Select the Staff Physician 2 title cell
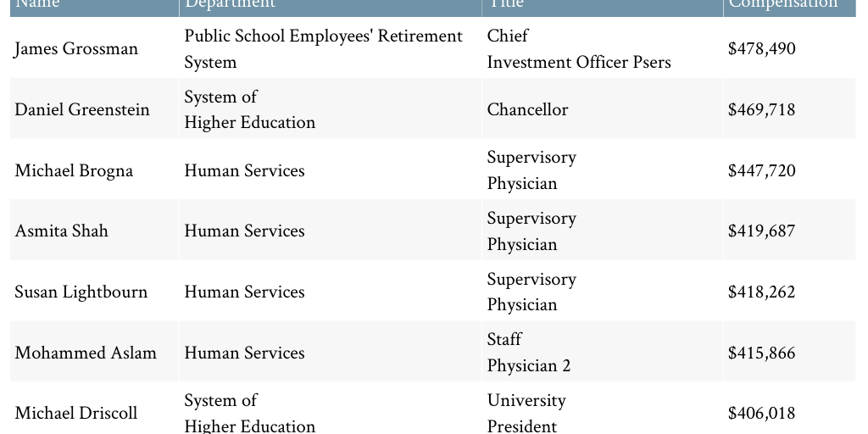The width and height of the screenshot is (868, 434). coord(528,353)
